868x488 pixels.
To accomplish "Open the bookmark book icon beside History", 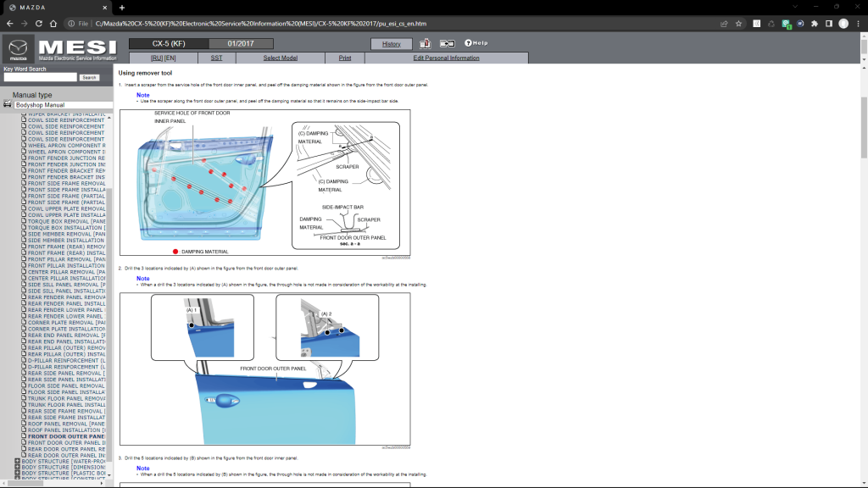I will 425,43.
